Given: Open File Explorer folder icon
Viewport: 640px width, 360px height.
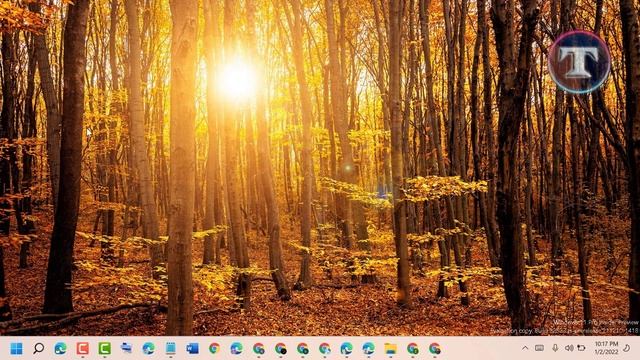Looking at the screenshot, I should [x=390, y=349].
